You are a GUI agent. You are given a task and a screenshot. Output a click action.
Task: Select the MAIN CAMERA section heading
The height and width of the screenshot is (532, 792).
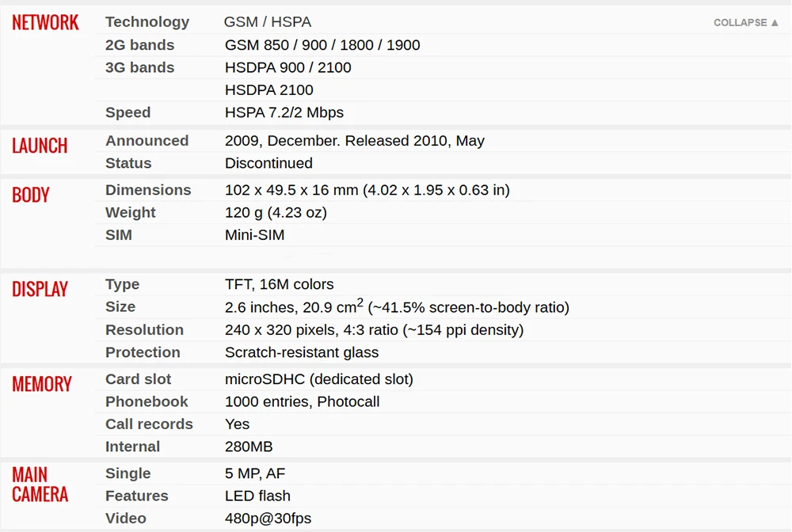[40, 484]
